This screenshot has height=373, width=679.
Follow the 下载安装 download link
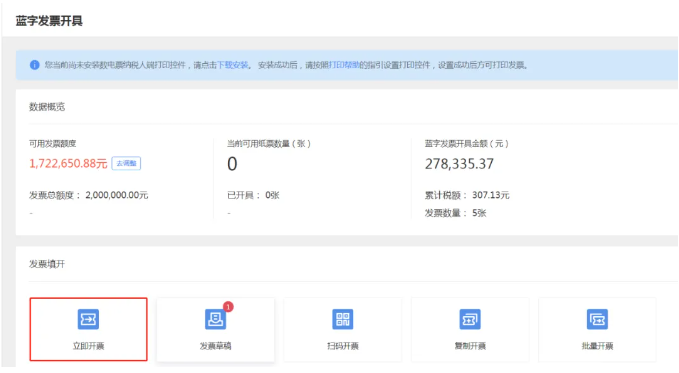[x=233, y=65]
